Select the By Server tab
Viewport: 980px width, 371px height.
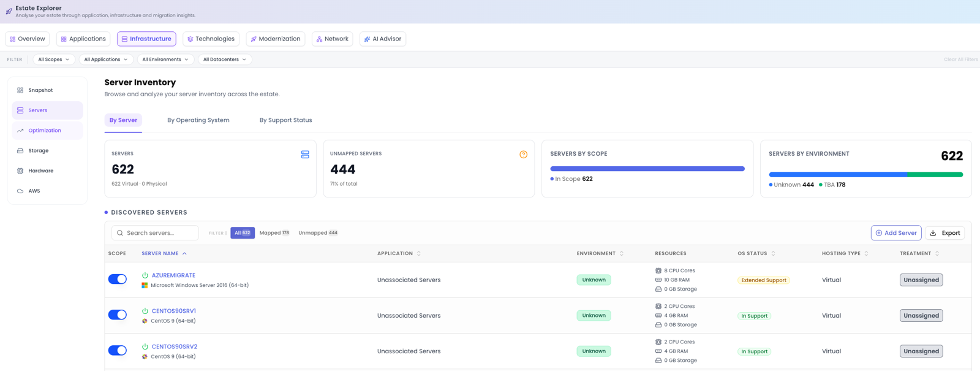(123, 120)
